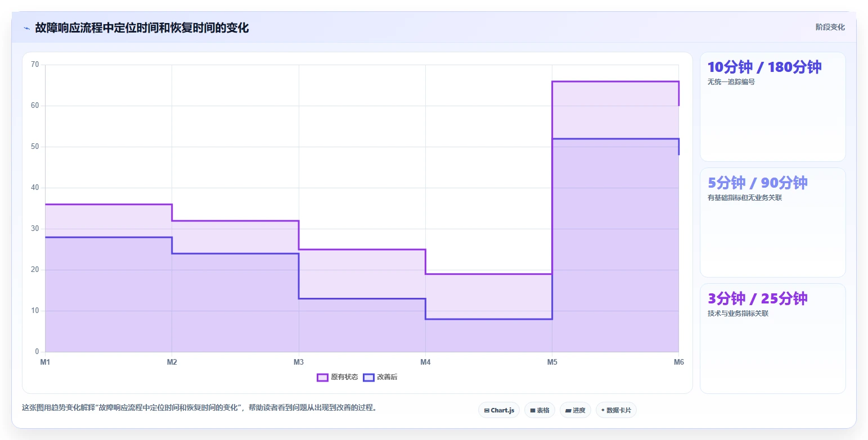Click the 阶段变化 label in header
This screenshot has height=440, width=868.
tap(830, 27)
